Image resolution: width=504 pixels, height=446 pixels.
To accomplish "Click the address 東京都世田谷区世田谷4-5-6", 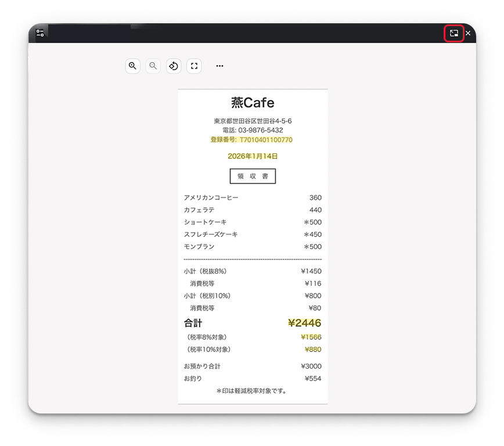I will (253, 121).
